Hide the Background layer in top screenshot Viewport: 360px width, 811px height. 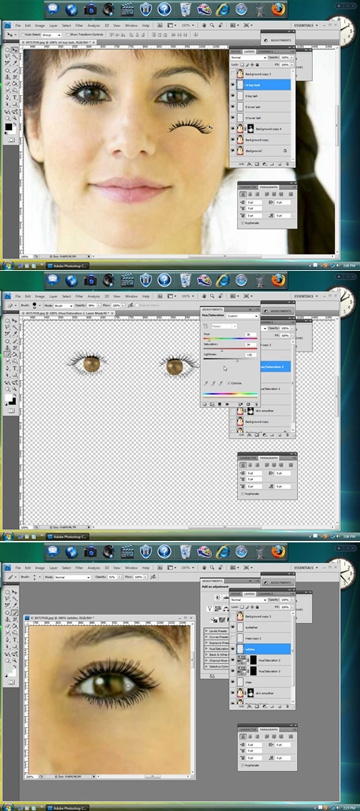pyautogui.click(x=233, y=151)
